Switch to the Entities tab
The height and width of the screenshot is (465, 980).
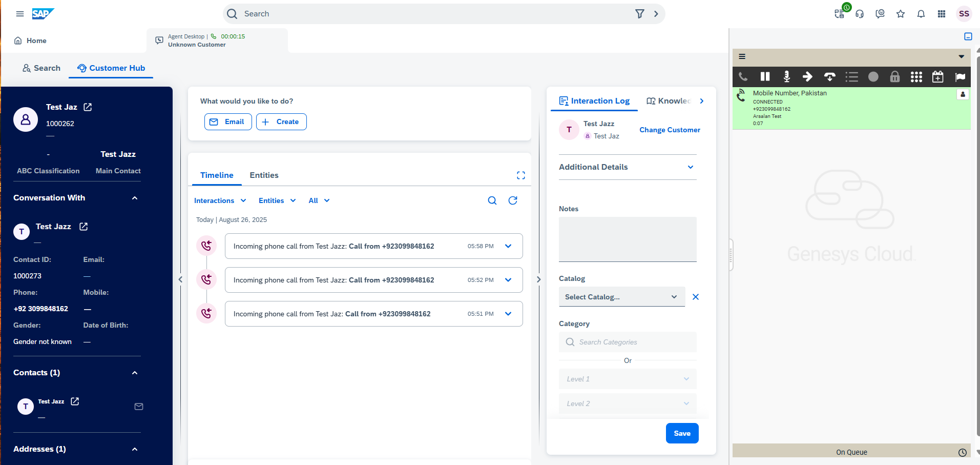coord(264,175)
